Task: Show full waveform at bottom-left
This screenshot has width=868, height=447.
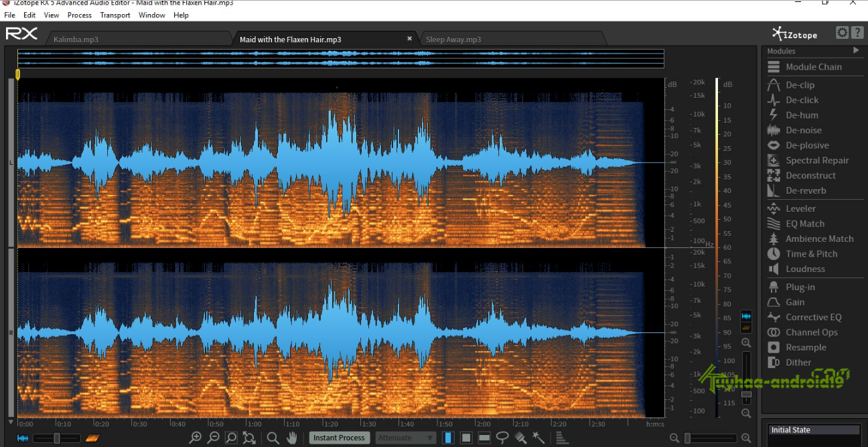Action: click(23, 438)
